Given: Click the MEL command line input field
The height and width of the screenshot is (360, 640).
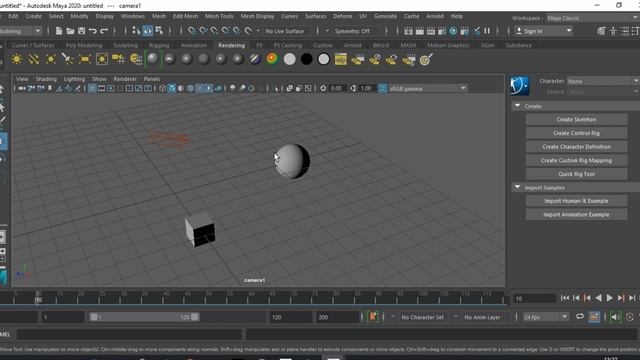Looking at the screenshot, I should pos(130,334).
